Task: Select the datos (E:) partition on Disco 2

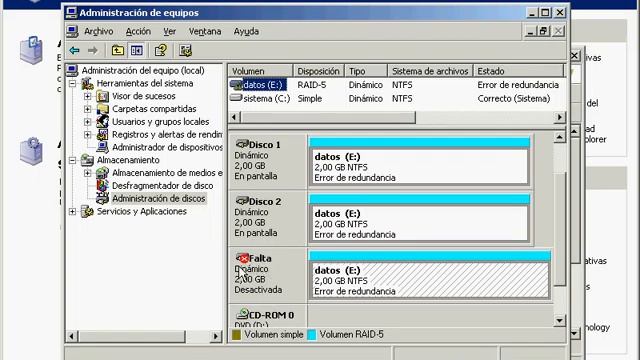Action: (x=419, y=218)
